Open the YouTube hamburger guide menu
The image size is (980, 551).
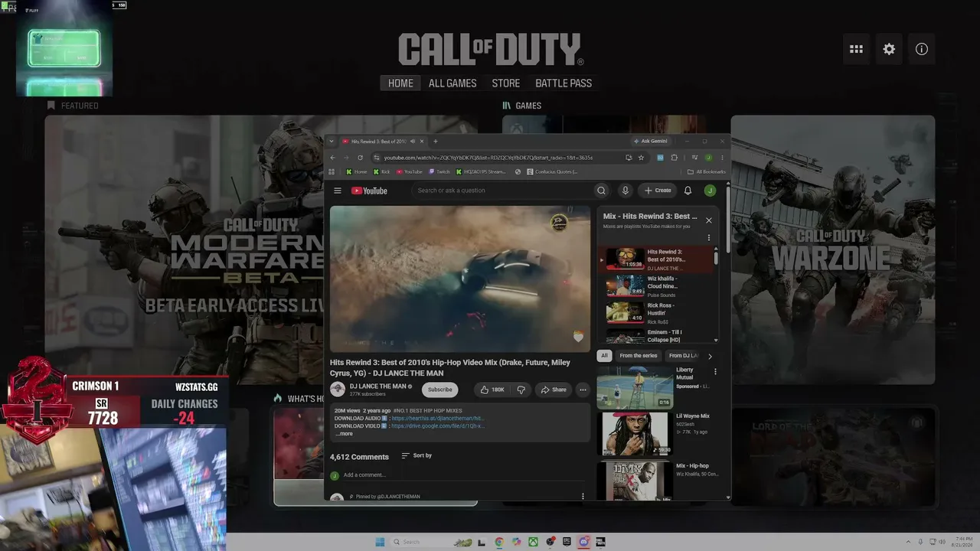(x=338, y=191)
